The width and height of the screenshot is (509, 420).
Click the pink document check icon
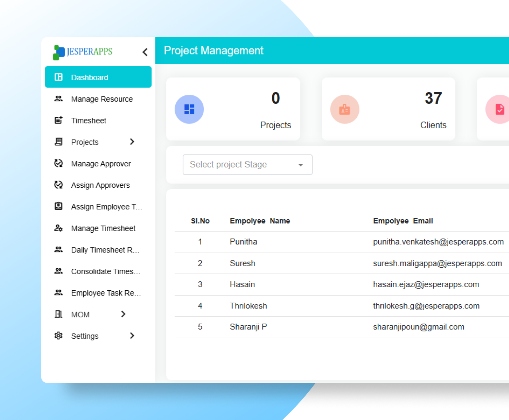point(499,109)
